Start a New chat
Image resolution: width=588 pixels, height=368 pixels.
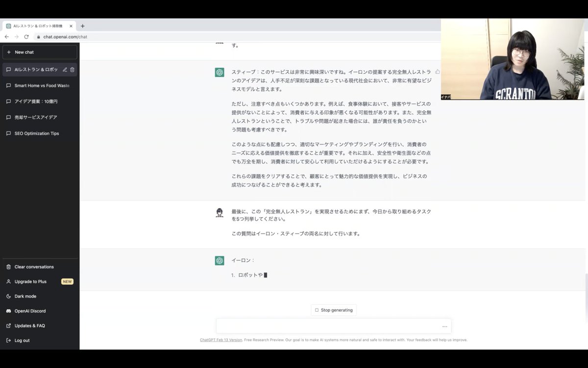pyautogui.click(x=40, y=52)
